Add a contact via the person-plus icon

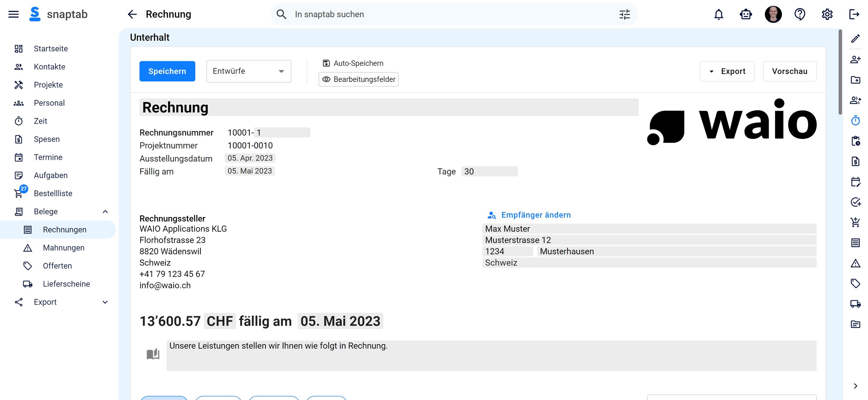(x=855, y=59)
